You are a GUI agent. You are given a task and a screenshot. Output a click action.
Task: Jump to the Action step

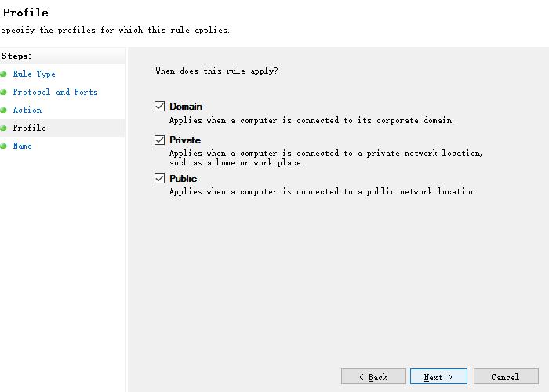[x=27, y=111]
